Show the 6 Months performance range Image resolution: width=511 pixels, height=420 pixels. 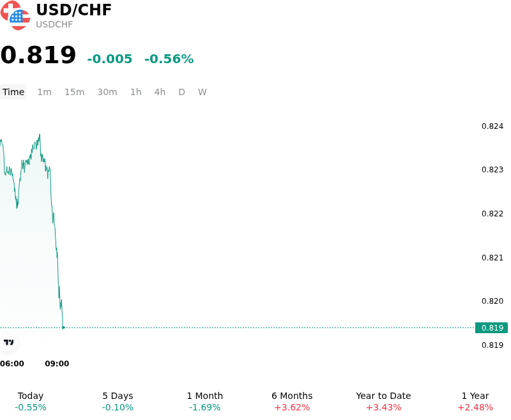pos(292,401)
